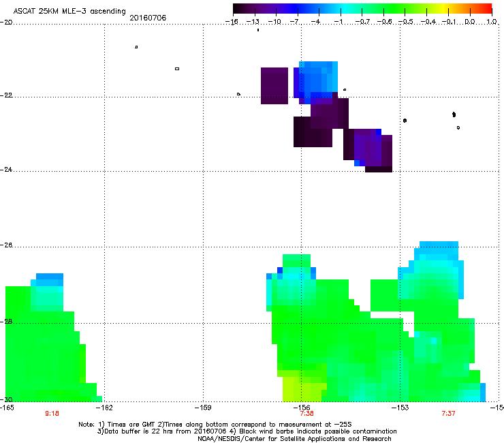Click the red 9:18 pass time
The image size is (504, 443).
[52, 414]
